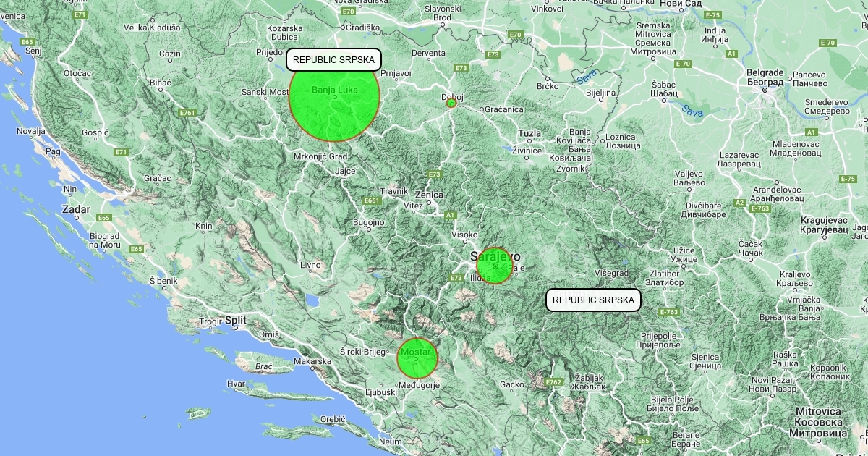868x456 pixels.
Task: Select the Zenica city label
Action: click(429, 195)
